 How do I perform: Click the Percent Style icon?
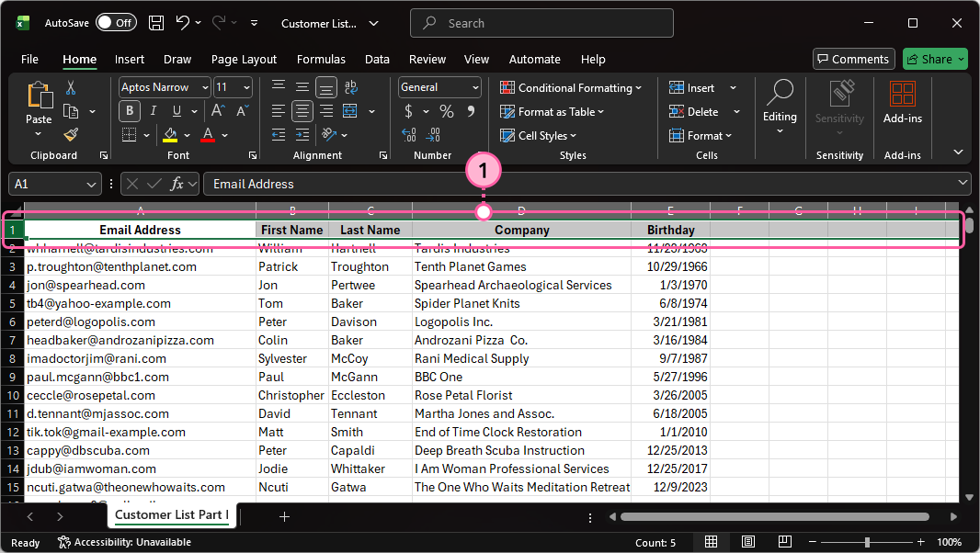pos(446,111)
